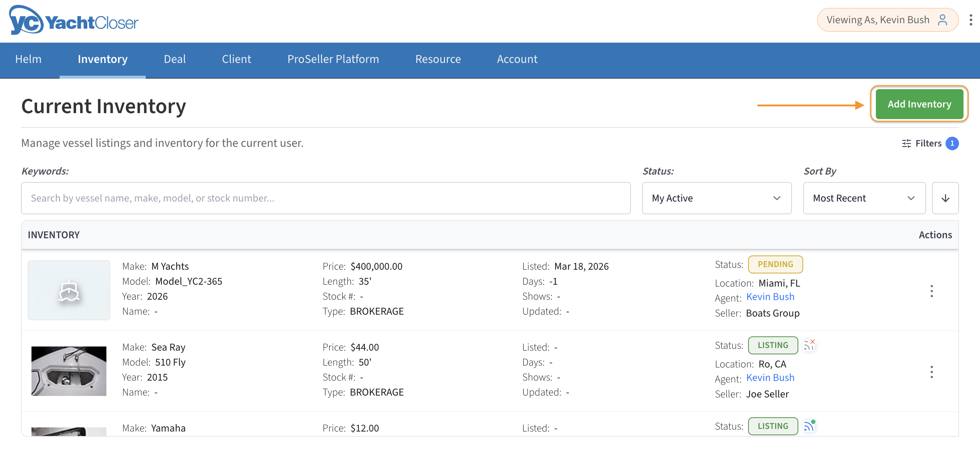Screen dimensions: 980x451
Task: Open actions menu for M Yachts listing
Action: coord(931,291)
